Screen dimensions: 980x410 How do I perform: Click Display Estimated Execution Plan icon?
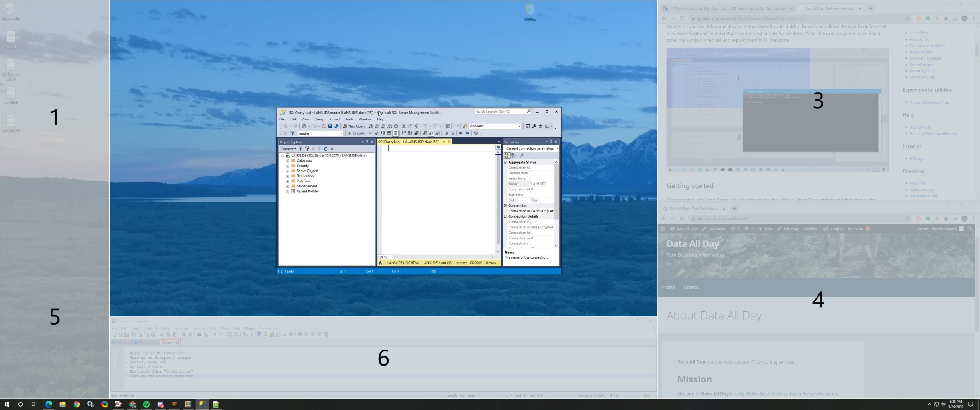pyautogui.click(x=383, y=133)
